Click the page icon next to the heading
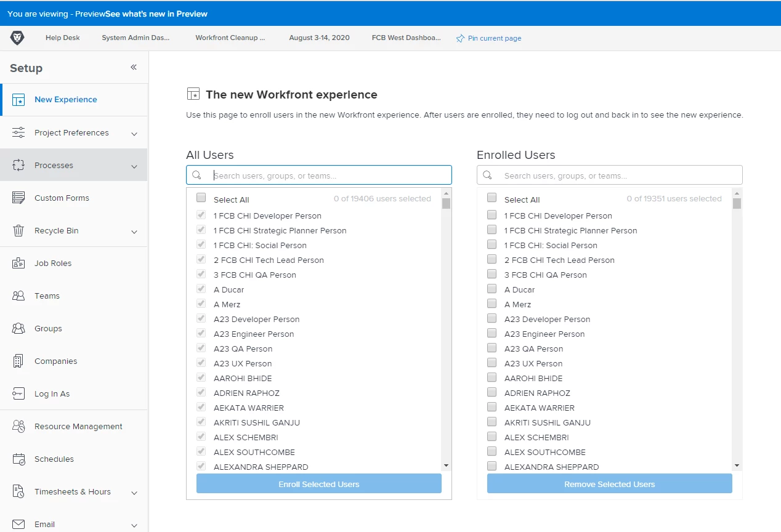The image size is (781, 532). point(193,94)
